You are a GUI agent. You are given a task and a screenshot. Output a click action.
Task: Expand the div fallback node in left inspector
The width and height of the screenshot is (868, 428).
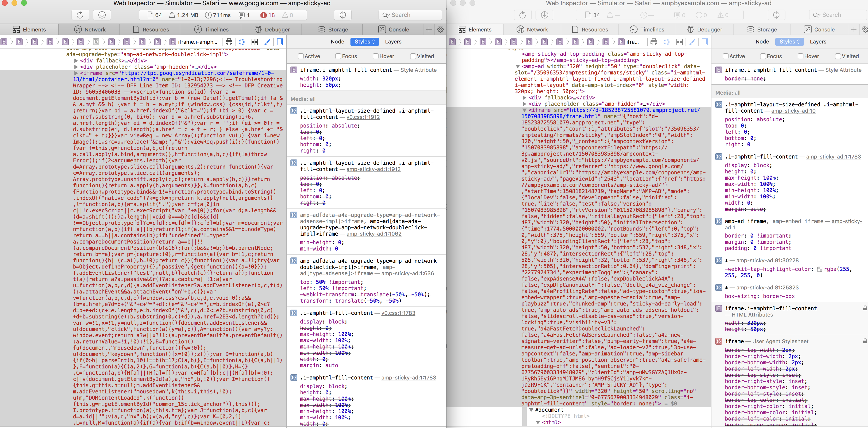pos(76,61)
